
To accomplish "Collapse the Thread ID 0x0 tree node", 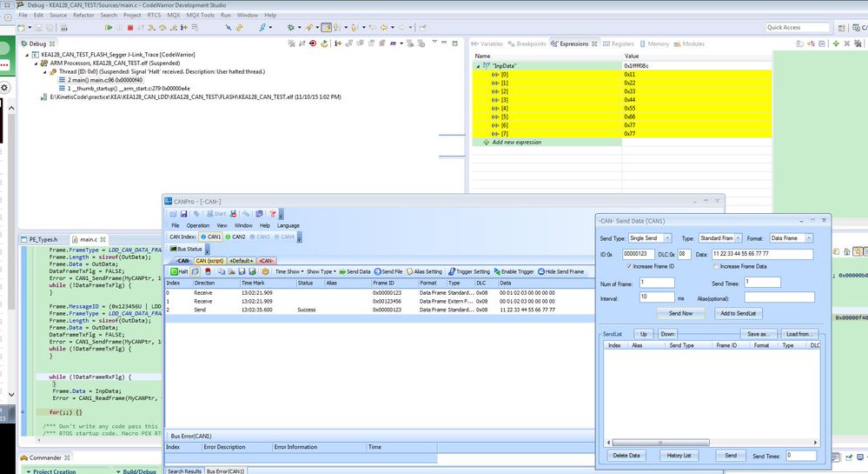I will [x=45, y=72].
